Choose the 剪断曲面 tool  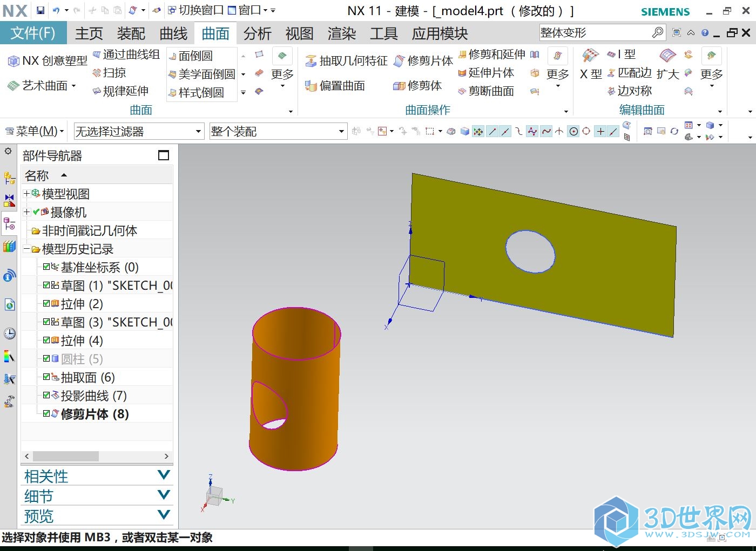(x=485, y=91)
